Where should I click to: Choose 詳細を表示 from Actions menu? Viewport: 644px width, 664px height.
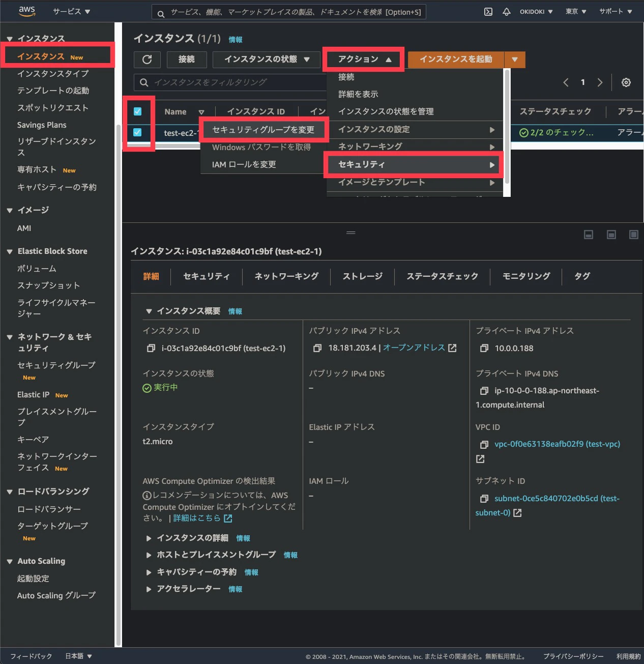click(358, 95)
